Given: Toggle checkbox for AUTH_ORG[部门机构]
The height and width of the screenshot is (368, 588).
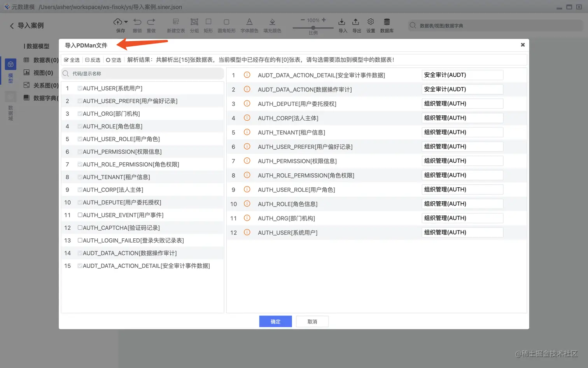Looking at the screenshot, I should tap(80, 114).
